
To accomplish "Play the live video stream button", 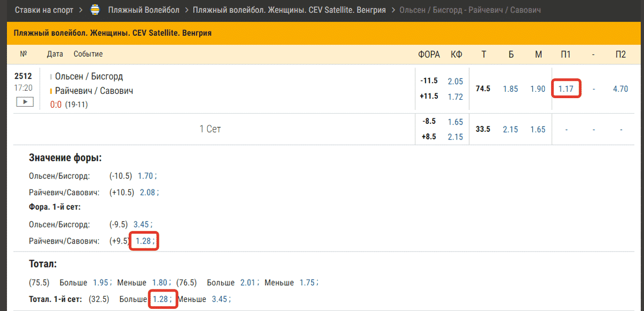I will 25,102.
